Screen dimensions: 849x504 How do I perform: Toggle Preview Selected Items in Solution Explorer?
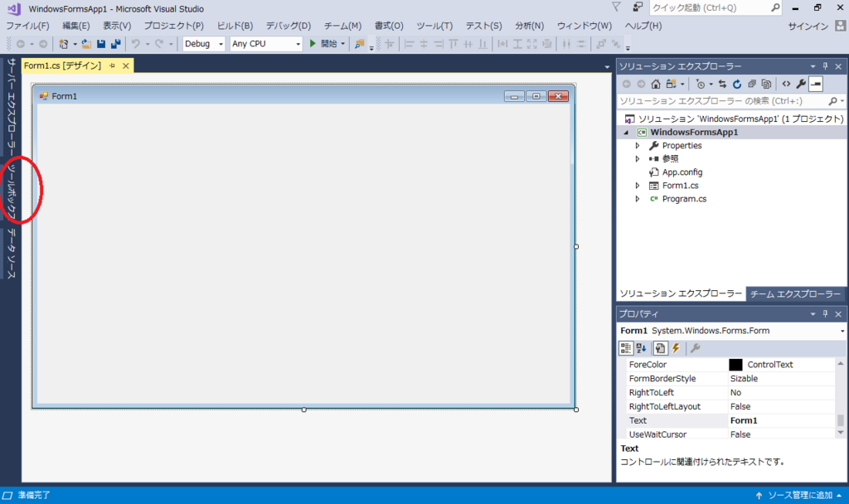coord(816,84)
